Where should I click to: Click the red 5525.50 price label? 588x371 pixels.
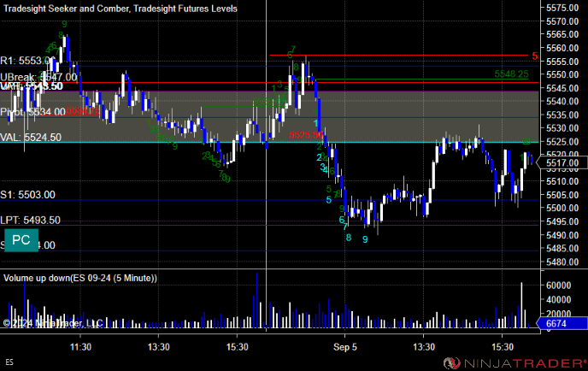point(306,135)
